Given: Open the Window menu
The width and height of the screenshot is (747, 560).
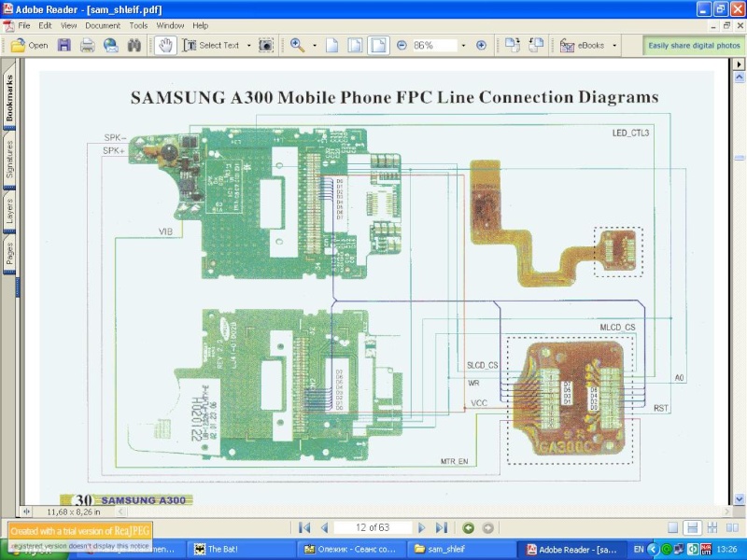Looking at the screenshot, I should tap(170, 25).
